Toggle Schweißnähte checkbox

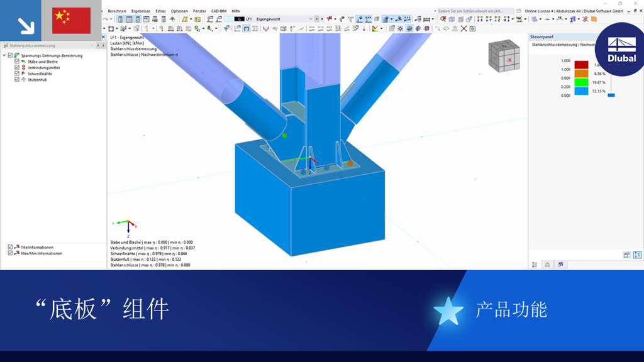[17, 74]
